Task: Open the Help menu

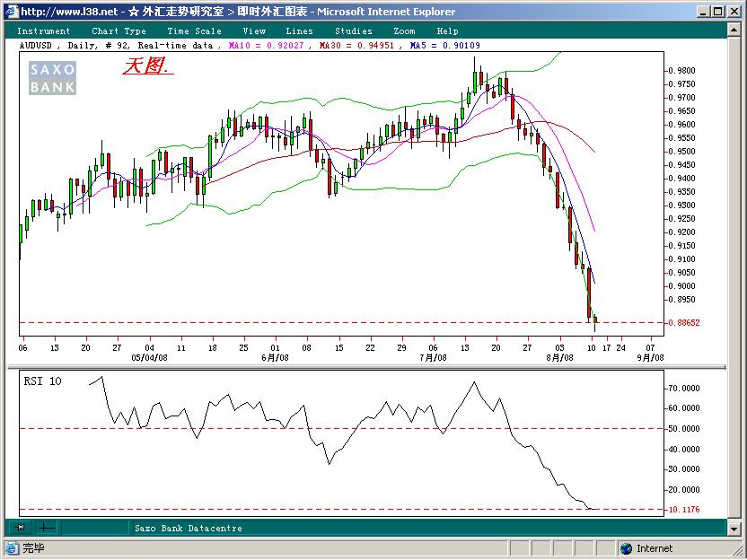Action: (x=447, y=31)
